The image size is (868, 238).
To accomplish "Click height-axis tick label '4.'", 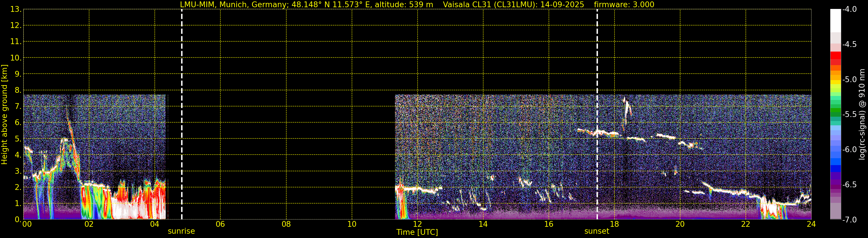I will [18, 155].
